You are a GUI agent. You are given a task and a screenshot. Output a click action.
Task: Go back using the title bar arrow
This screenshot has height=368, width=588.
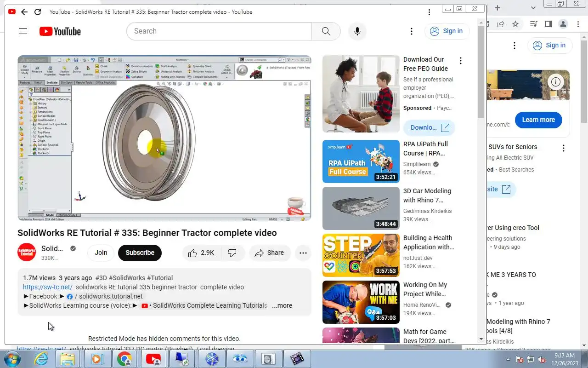[x=24, y=12]
